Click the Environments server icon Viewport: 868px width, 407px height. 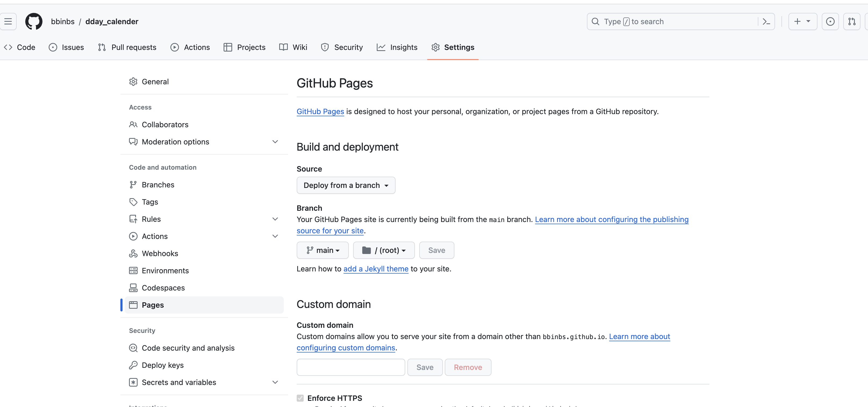(133, 271)
